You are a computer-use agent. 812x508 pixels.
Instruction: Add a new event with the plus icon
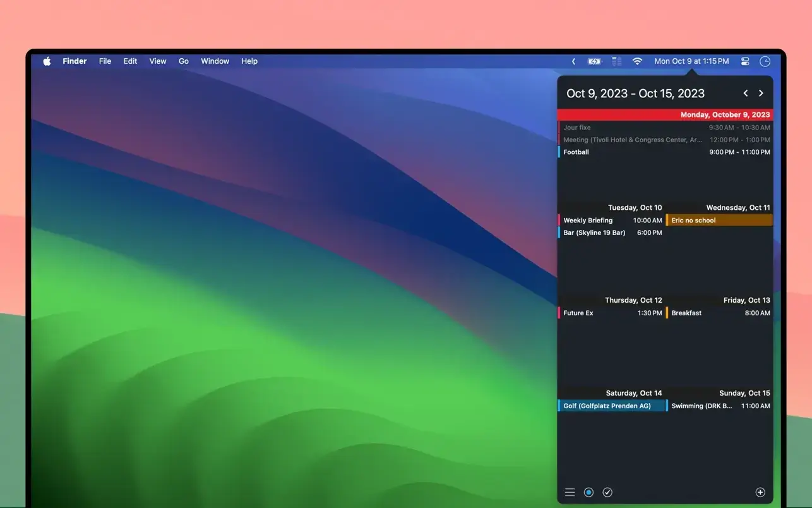tap(761, 492)
